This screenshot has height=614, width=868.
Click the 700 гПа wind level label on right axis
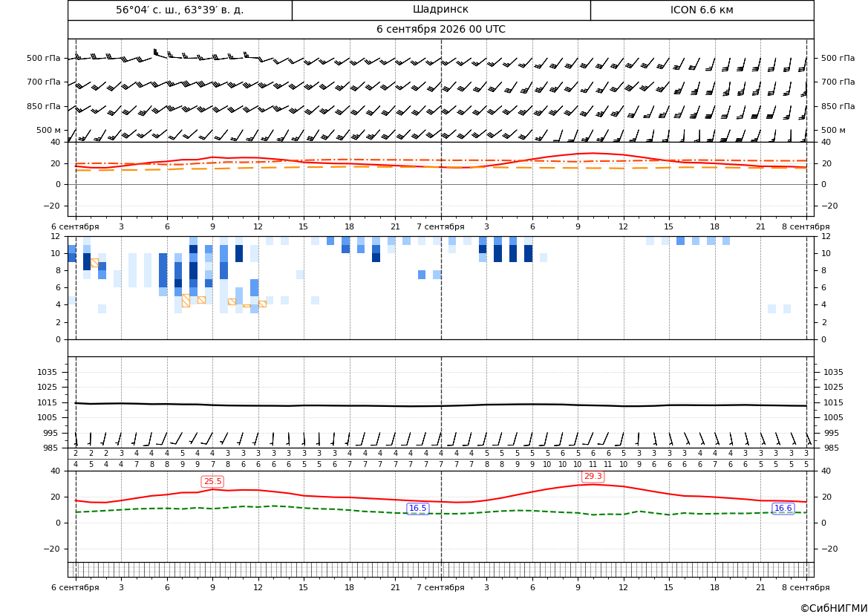[838, 82]
